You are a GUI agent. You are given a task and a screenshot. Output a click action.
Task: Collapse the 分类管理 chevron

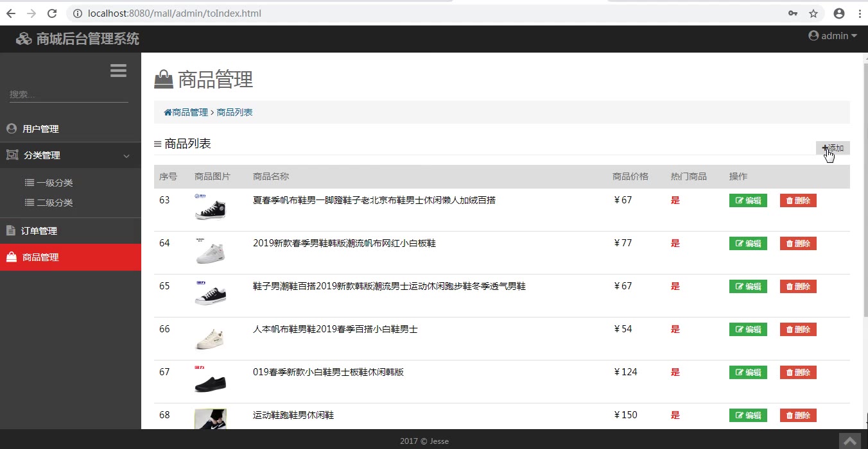tap(126, 156)
